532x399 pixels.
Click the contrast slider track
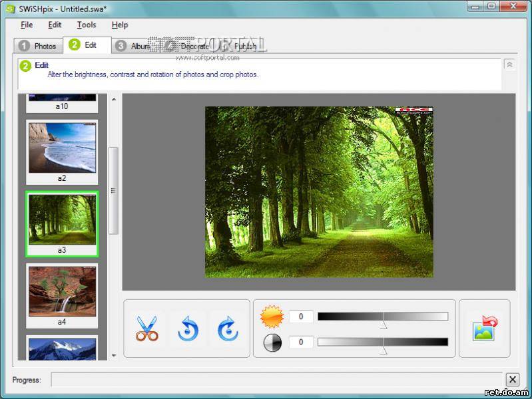coord(383,342)
